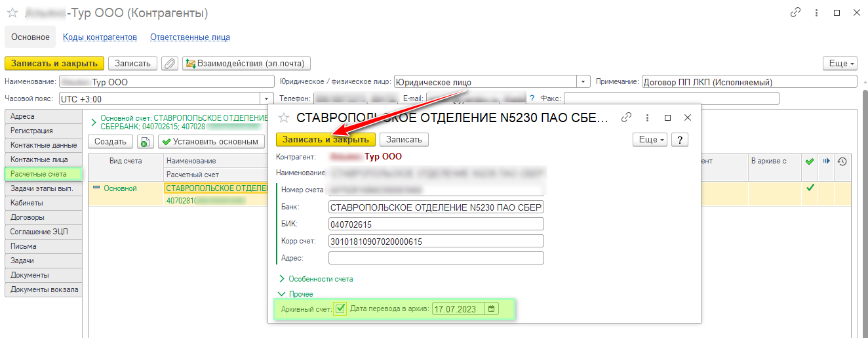Image resolution: width=868 pixels, height=338 pixels.
Task: Copy link icon in the bank account dialog
Action: 626,117
